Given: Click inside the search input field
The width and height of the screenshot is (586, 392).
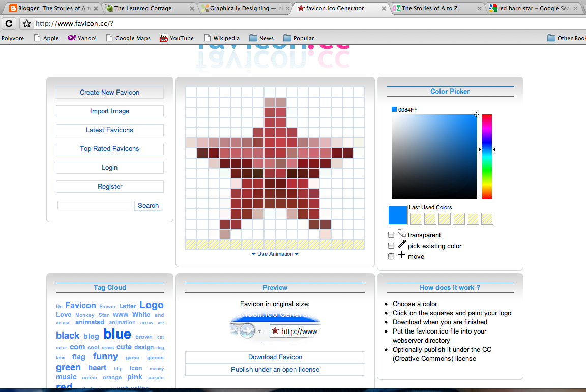Looking at the screenshot, I should (x=95, y=205).
